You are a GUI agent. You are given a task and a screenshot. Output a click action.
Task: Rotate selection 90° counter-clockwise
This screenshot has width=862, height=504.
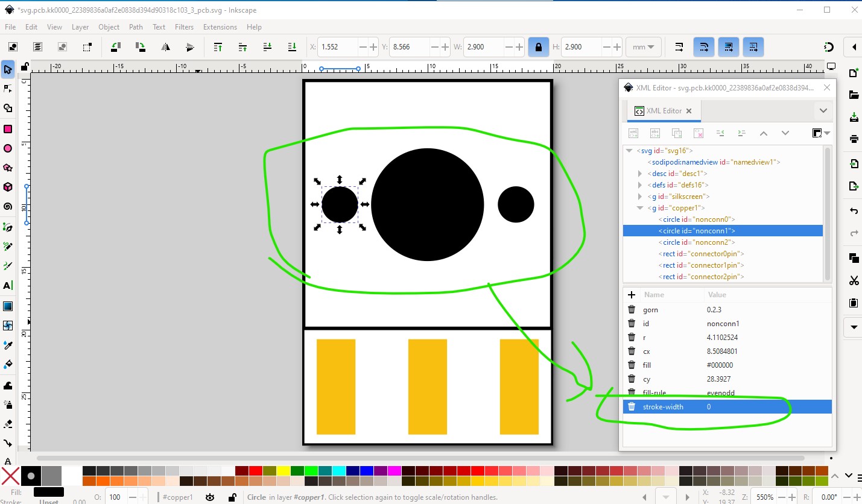click(115, 46)
